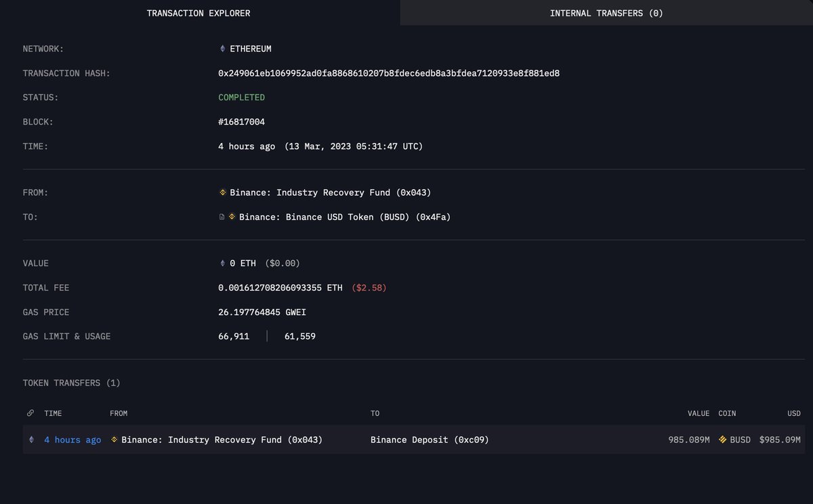Click the BUSD coin icon in the transfer row
Screen dimensions: 813x504
(724, 439)
